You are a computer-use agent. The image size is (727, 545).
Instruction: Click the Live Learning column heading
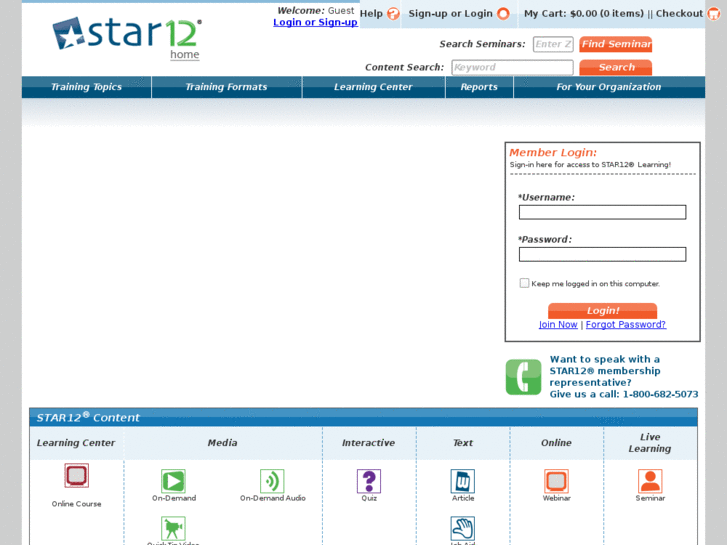[x=650, y=443]
